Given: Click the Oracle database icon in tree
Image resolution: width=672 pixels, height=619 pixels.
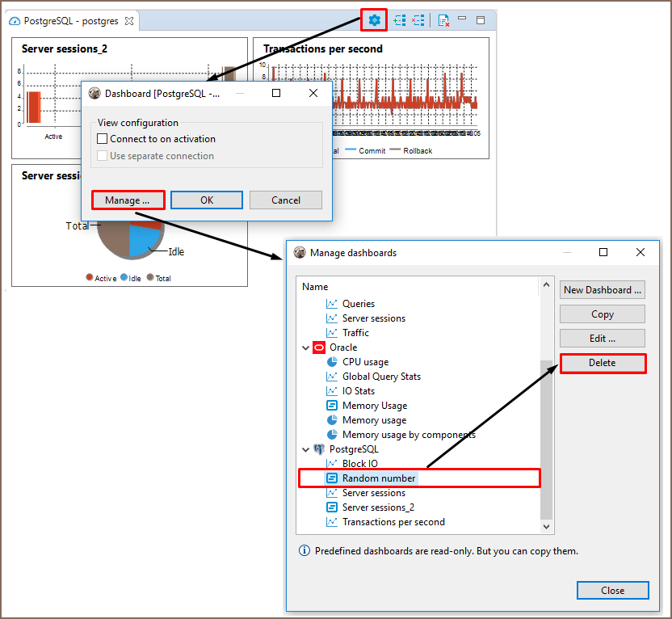Looking at the screenshot, I should (319, 347).
